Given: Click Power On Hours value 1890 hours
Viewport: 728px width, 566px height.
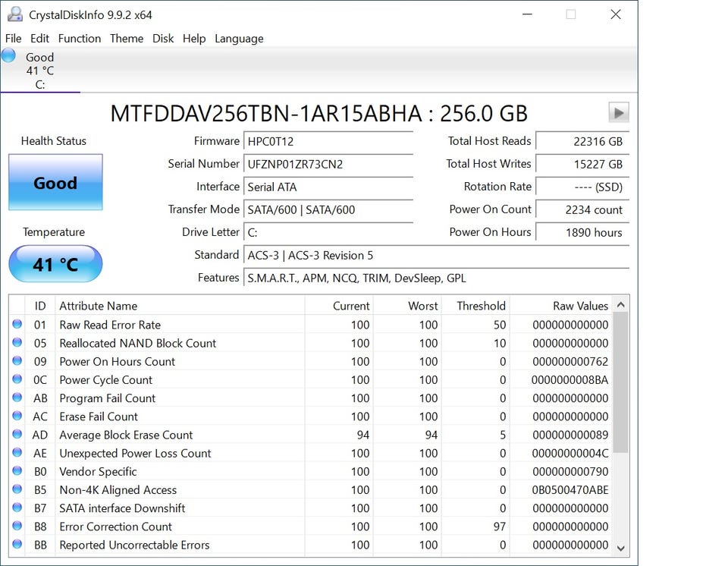Looking at the screenshot, I should click(x=582, y=232).
